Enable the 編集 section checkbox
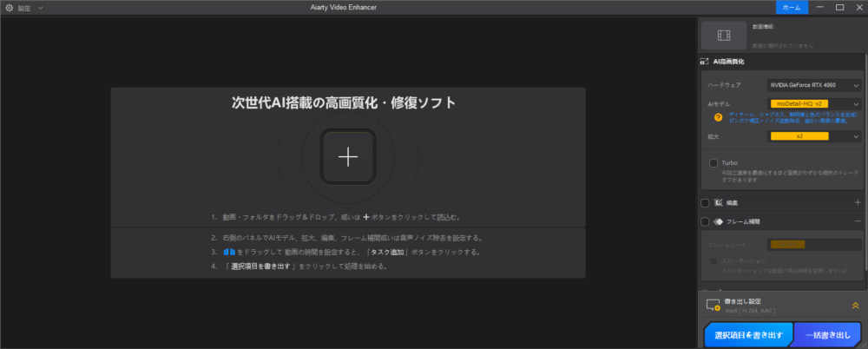868x349 pixels. click(x=705, y=203)
